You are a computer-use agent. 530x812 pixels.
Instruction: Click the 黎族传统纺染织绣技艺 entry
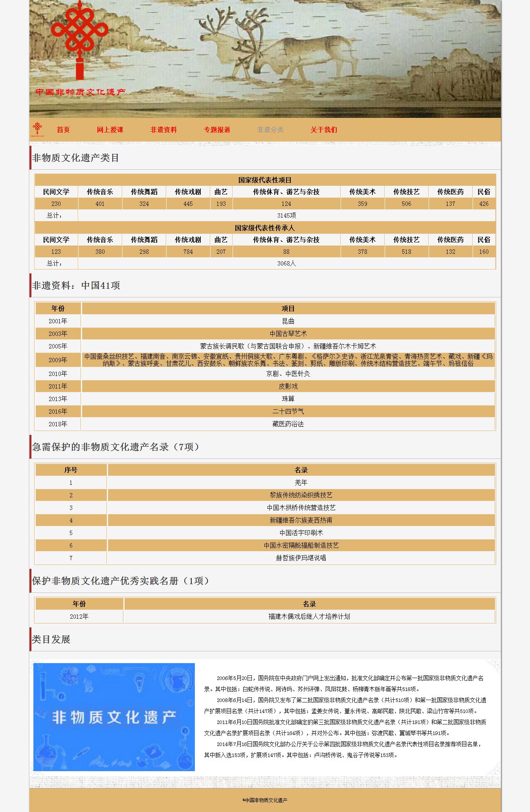[x=301, y=495]
